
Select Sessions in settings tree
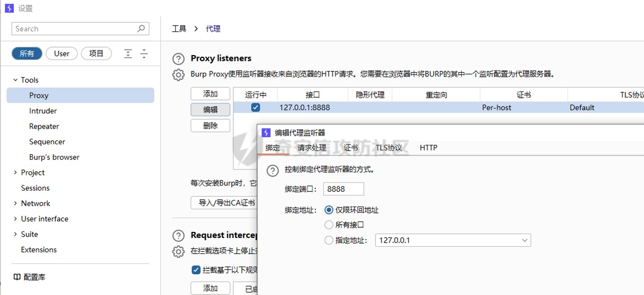point(35,188)
